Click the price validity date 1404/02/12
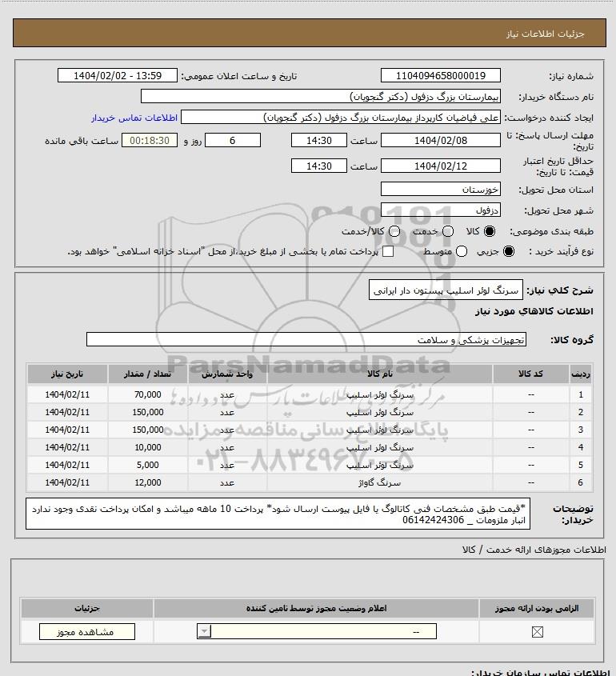 (441, 166)
